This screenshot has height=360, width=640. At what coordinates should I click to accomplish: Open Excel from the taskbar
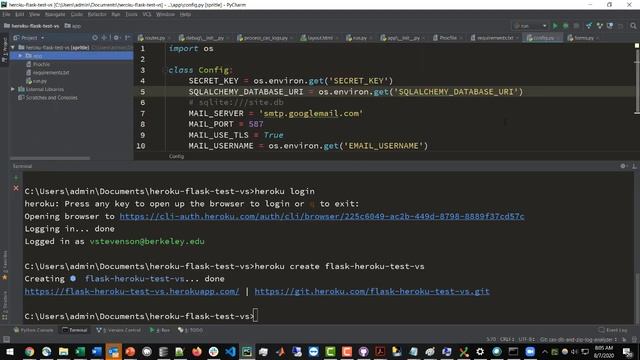click(80, 351)
